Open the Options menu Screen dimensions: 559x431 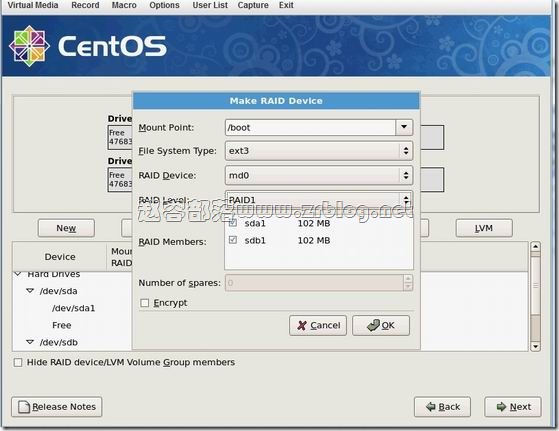point(164,5)
